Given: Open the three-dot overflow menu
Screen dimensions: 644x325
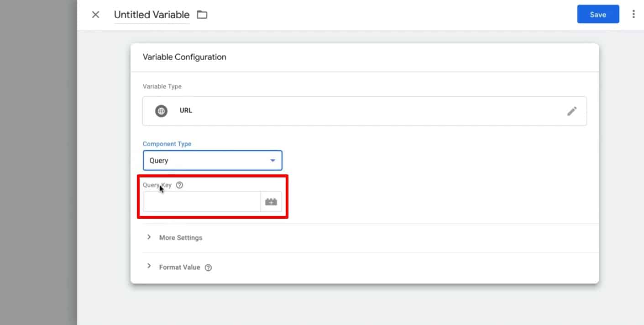Looking at the screenshot, I should pos(634,14).
